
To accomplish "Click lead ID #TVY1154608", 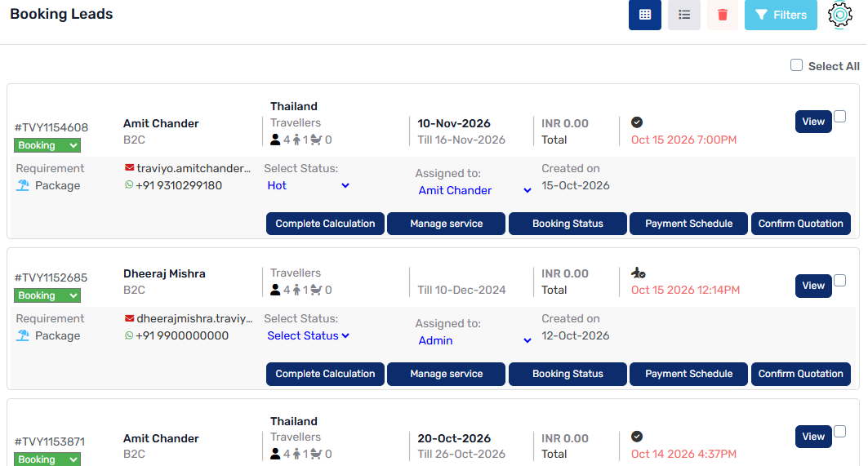I will (51, 127).
